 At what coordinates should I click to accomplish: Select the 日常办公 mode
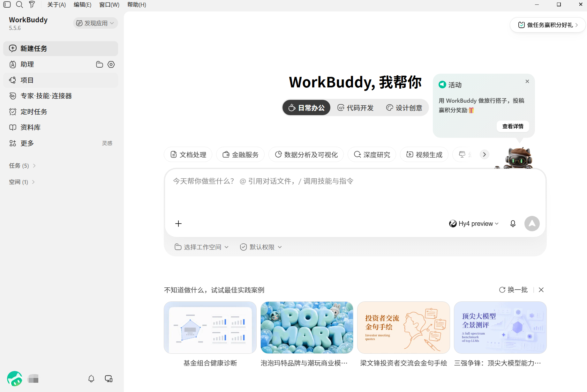(306, 108)
